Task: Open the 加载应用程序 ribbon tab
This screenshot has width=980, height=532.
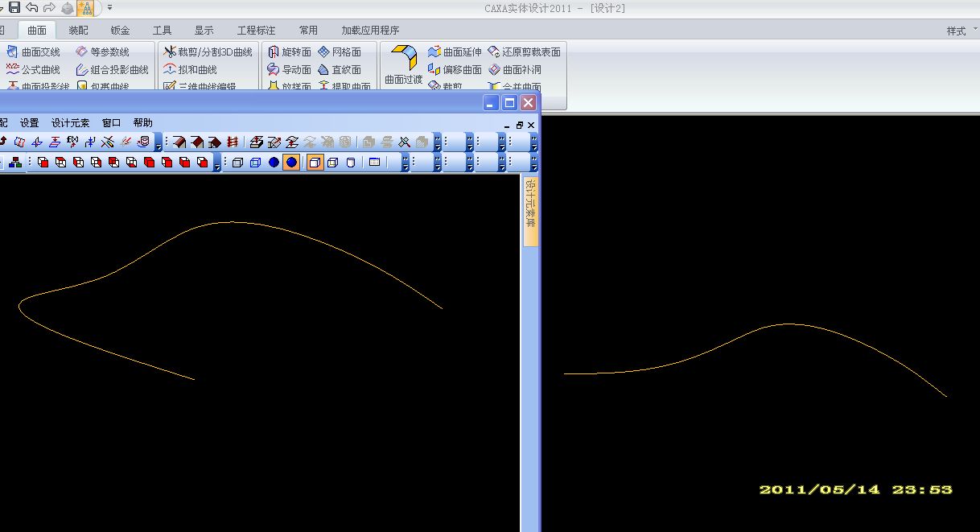Action: click(x=370, y=31)
